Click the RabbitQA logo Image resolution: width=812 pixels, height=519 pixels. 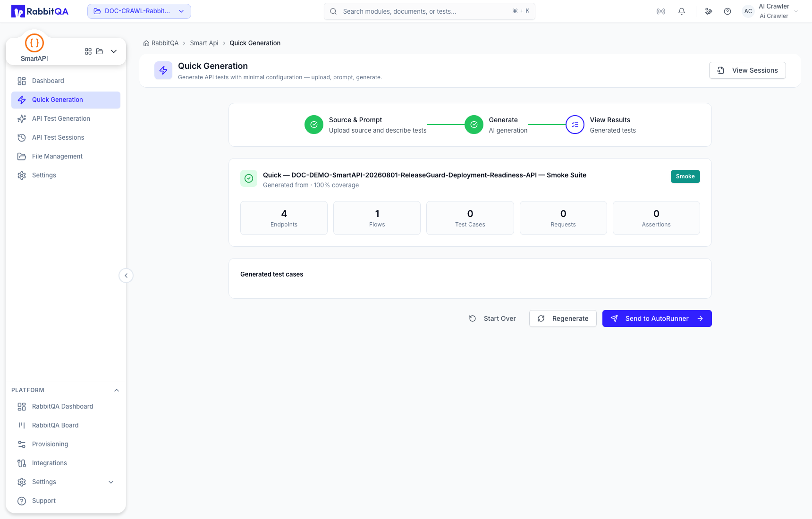coord(40,11)
